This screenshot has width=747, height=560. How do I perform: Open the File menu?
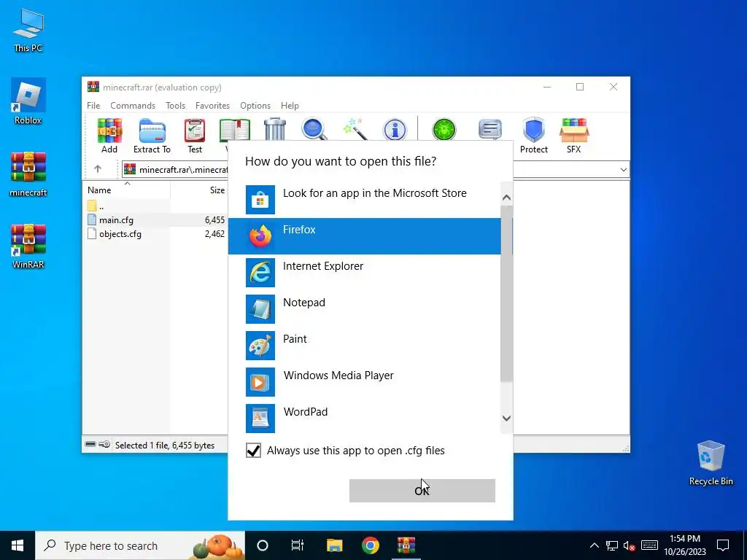tap(93, 105)
